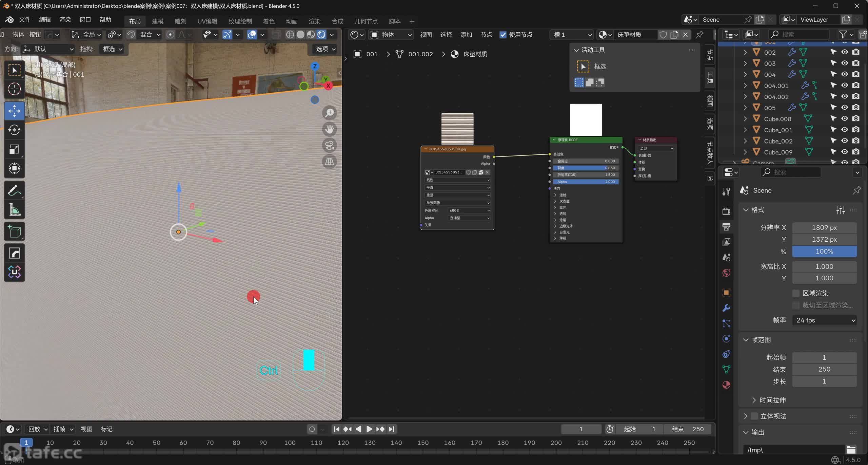Activate the Measure tool
The height and width of the screenshot is (465, 868).
click(14, 210)
